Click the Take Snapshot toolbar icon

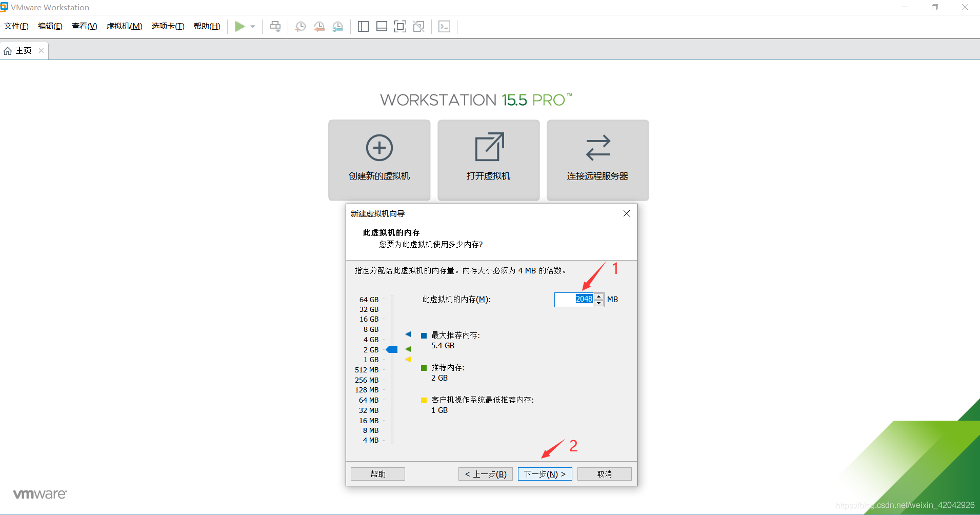tap(301, 27)
